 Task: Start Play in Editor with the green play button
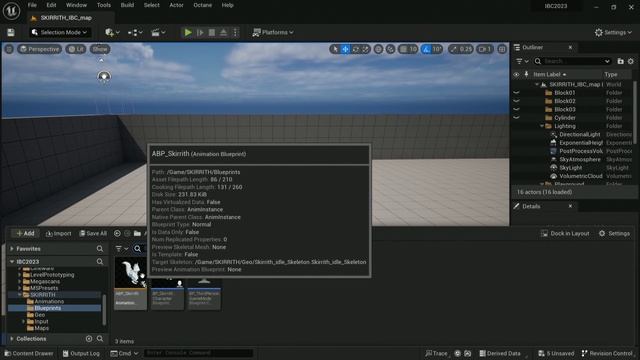(x=188, y=32)
